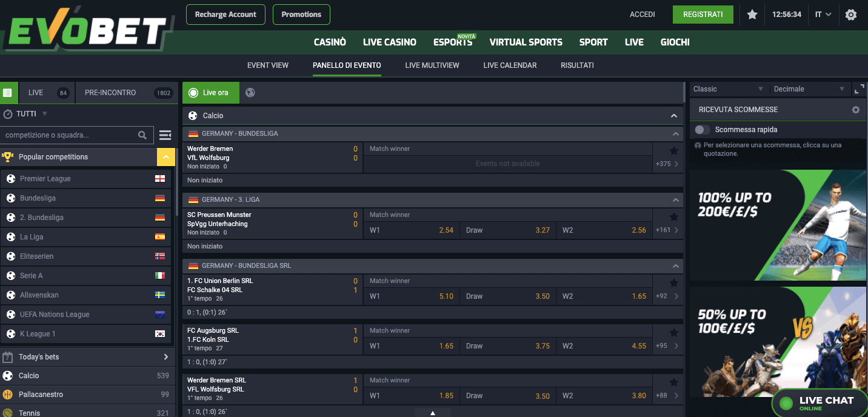The image size is (868, 417).
Task: Open the search magnifier for competitions
Action: pyautogui.click(x=142, y=135)
